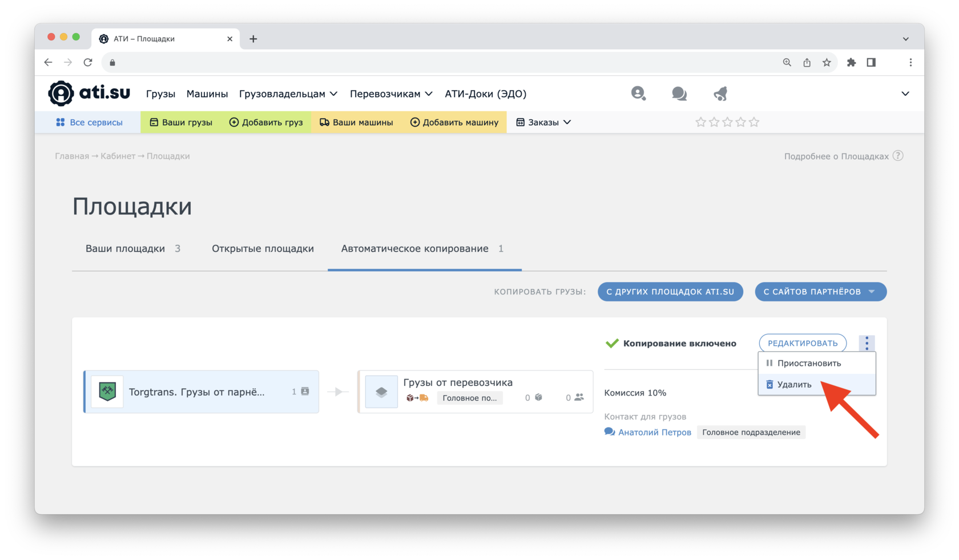Viewport: 959px width, 560px height.
Task: Click the three-dot options menu icon
Action: tap(867, 343)
